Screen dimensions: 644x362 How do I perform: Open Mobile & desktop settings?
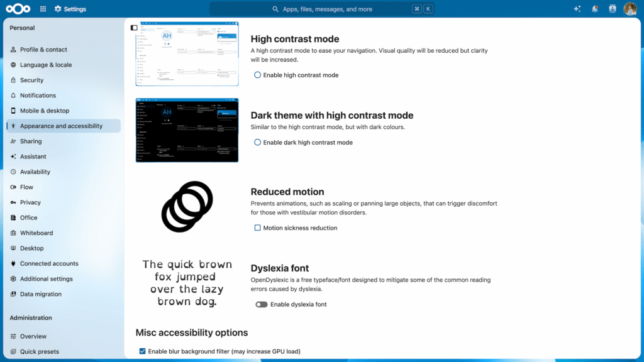(x=64, y=111)
